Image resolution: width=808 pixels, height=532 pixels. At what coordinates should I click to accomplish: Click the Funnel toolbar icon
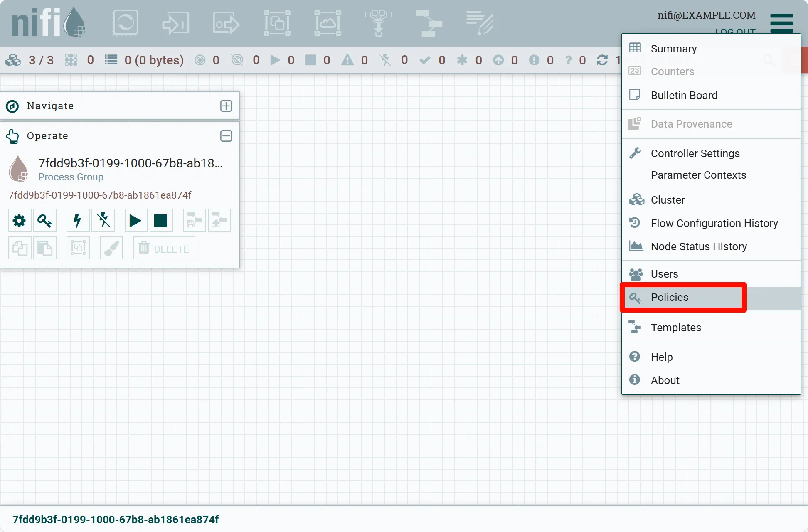point(378,23)
